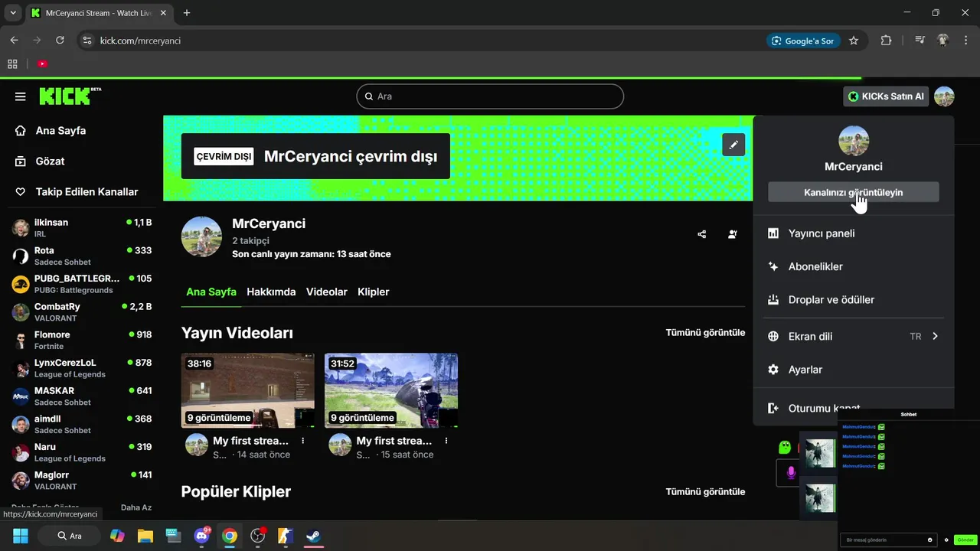
Task: Open Windows Start menu
Action: pyautogui.click(x=21, y=536)
